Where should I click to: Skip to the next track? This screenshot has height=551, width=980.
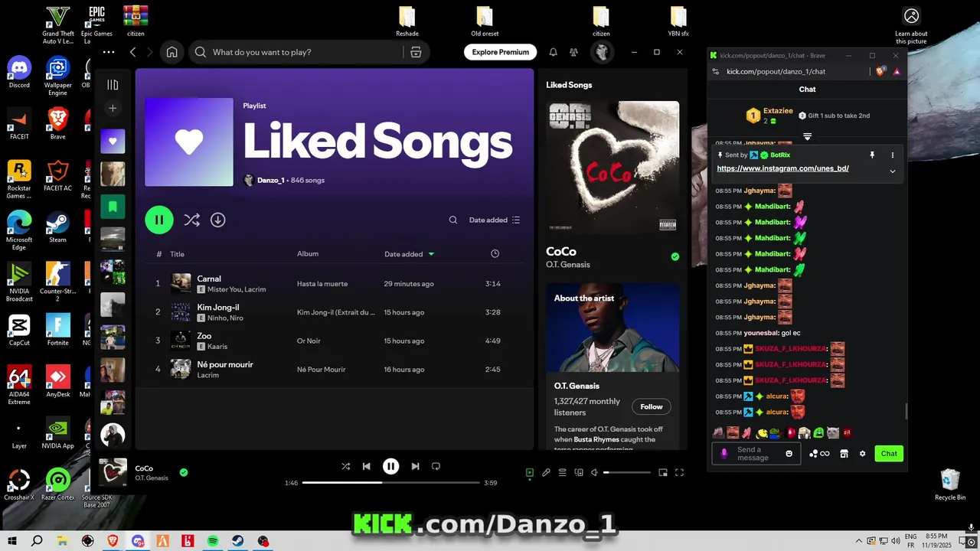pyautogui.click(x=415, y=466)
